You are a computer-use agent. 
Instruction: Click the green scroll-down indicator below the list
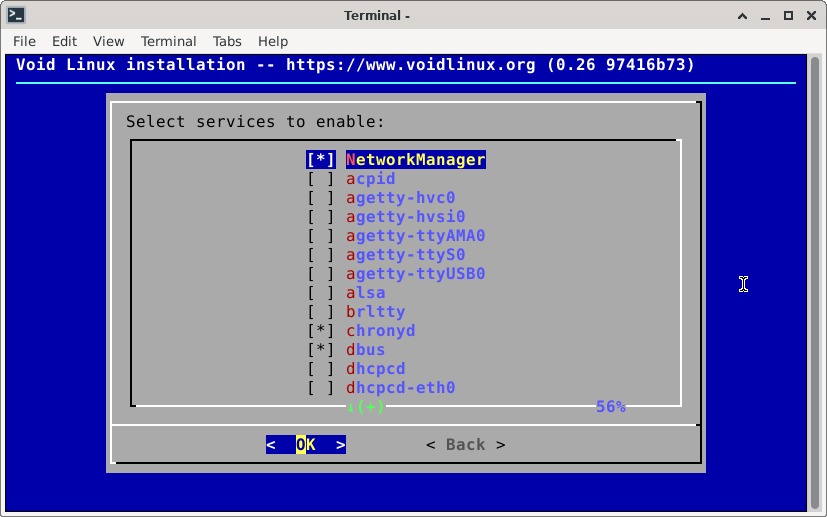[365, 407]
